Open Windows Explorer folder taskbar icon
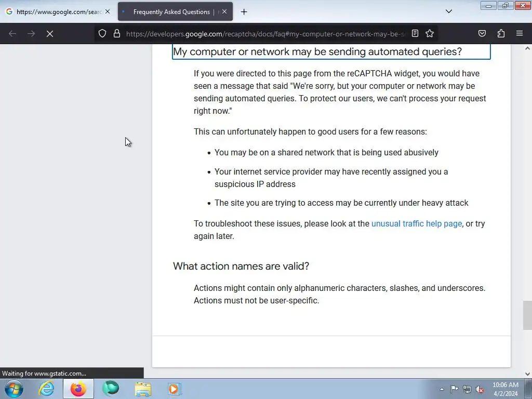Screen dimensions: 532x399 (143, 389)
